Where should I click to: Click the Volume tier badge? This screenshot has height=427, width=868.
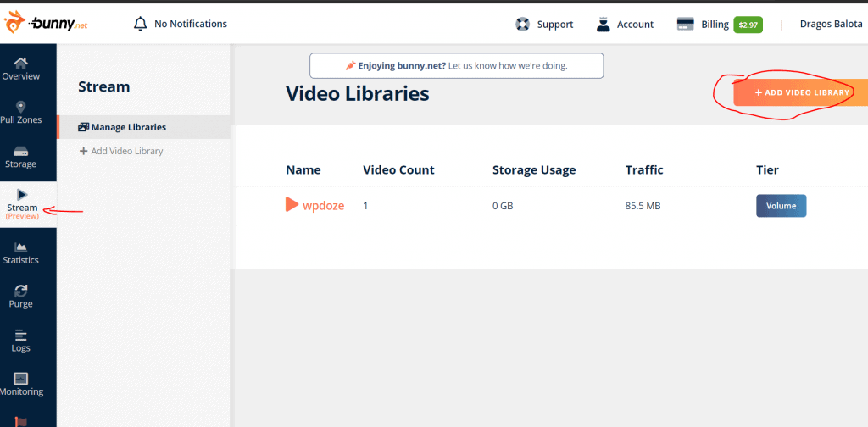781,206
